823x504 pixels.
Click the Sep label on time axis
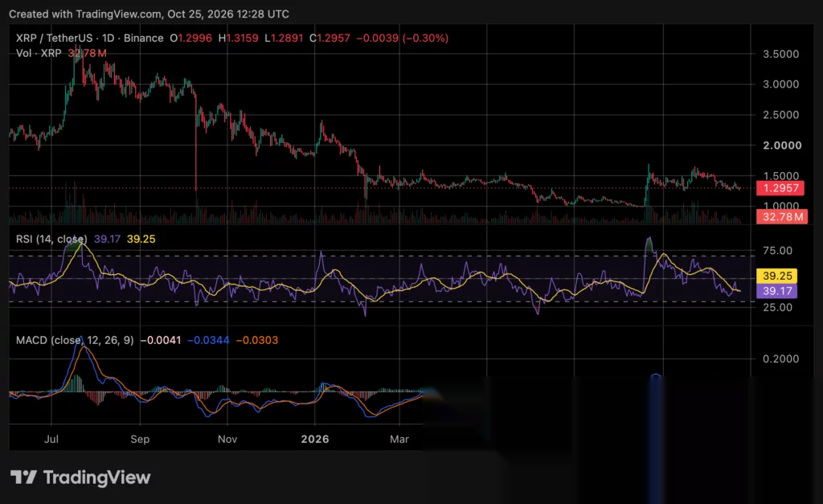coord(140,439)
